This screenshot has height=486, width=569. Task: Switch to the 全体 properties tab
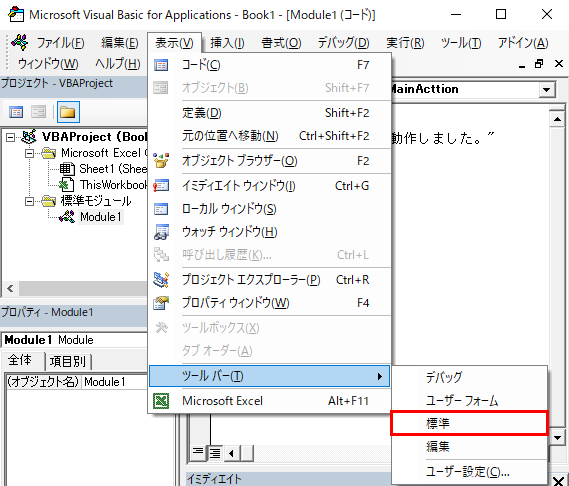[x=20, y=360]
